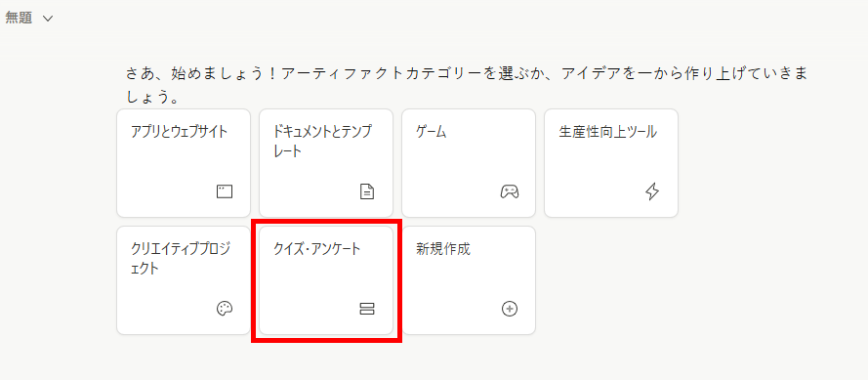This screenshot has width=868, height=380.
Task: Click the circled plus icon
Action: click(510, 309)
